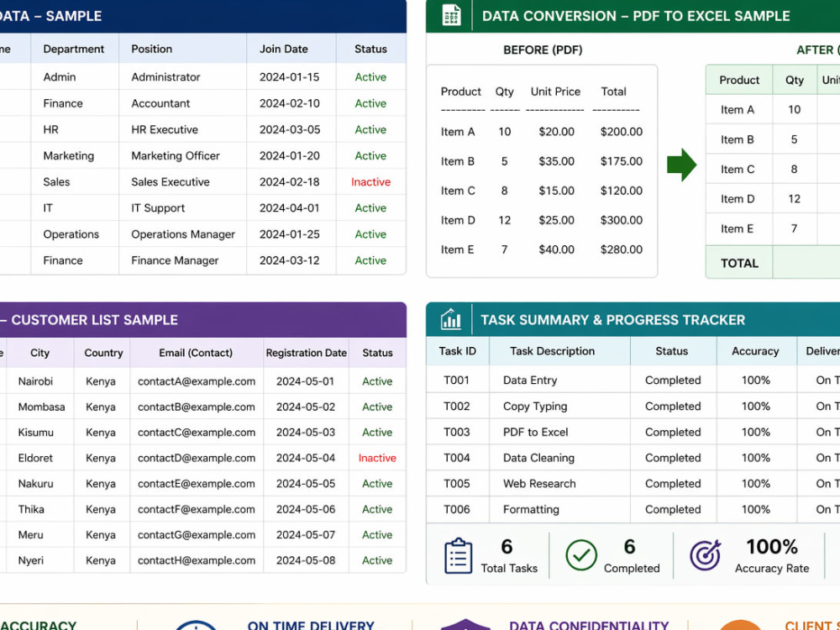Screen dimensions: 840x630
Task: Click the 'Nairobi' city cell
Action: [35, 381]
